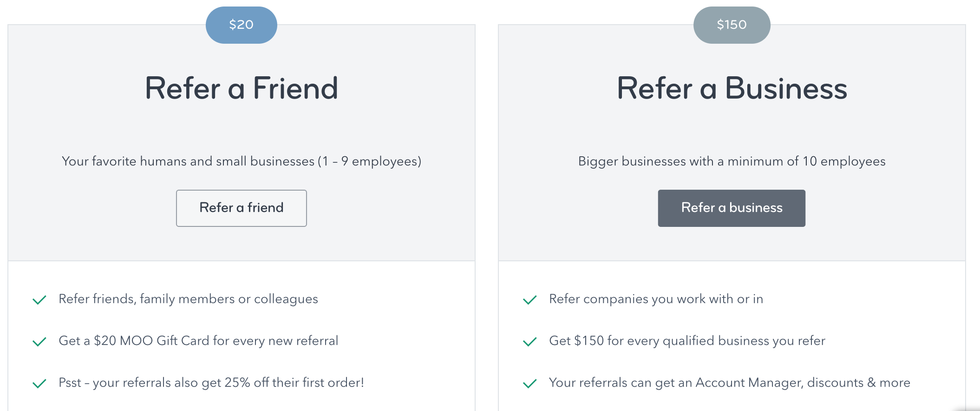Screen dimensions: 980x411
Task: Click checkmark beside 25% off first order
Action: 39,384
